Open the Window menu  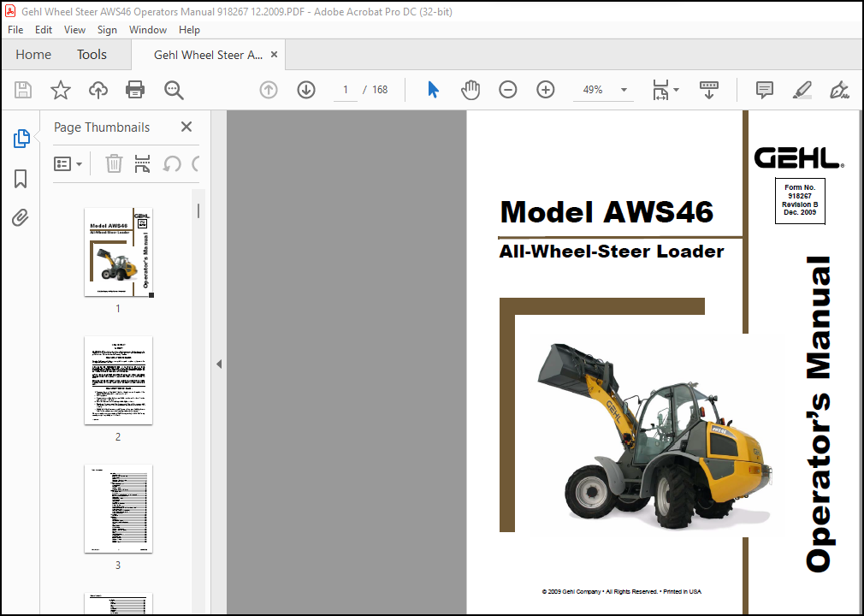click(x=148, y=30)
